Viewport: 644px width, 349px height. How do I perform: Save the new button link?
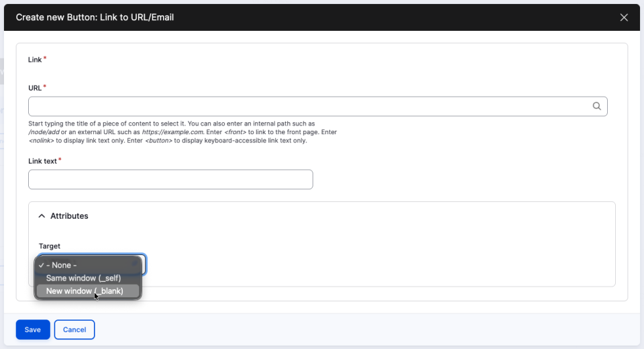click(x=33, y=330)
